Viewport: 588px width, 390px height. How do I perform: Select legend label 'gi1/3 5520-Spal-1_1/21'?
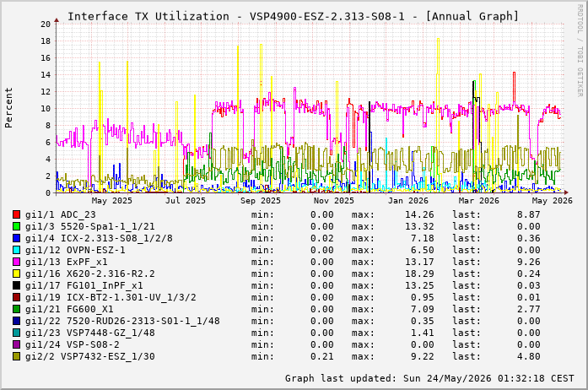(89, 226)
